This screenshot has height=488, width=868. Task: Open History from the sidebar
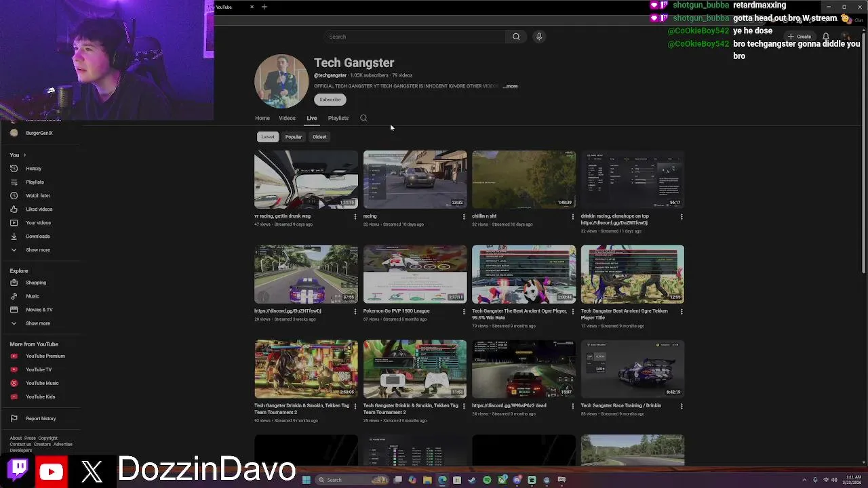click(x=33, y=168)
